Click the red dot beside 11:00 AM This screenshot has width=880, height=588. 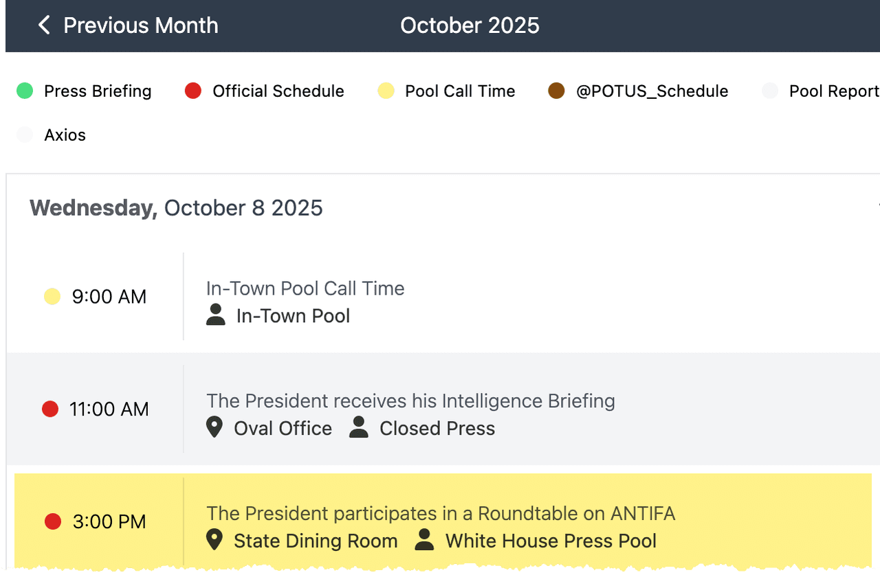click(x=50, y=409)
